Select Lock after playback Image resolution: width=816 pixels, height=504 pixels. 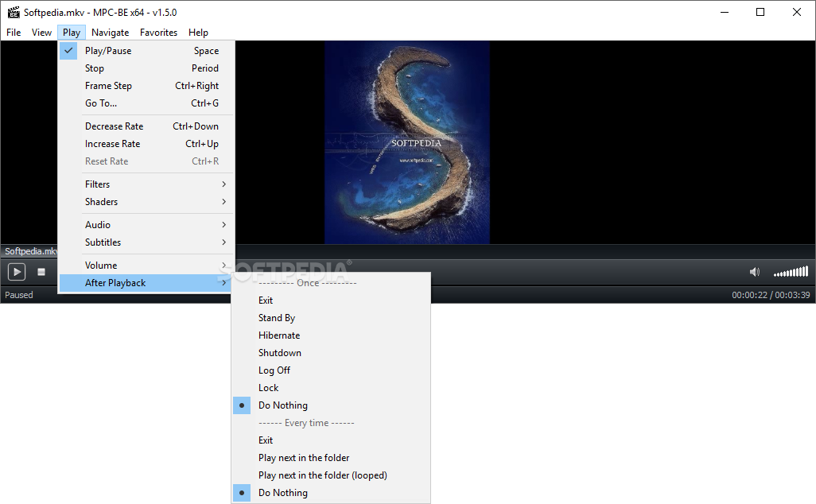coord(331,388)
